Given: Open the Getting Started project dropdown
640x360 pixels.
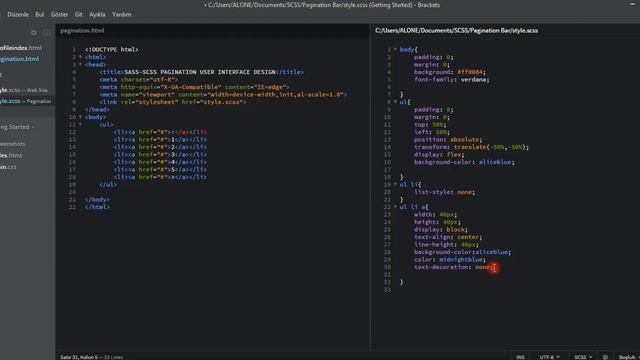Looking at the screenshot, I should tap(17, 127).
